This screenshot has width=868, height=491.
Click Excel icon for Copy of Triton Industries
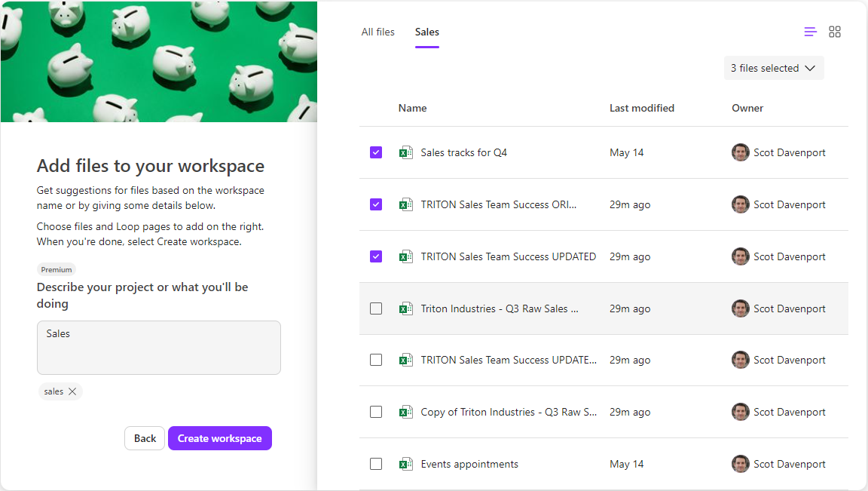(406, 412)
